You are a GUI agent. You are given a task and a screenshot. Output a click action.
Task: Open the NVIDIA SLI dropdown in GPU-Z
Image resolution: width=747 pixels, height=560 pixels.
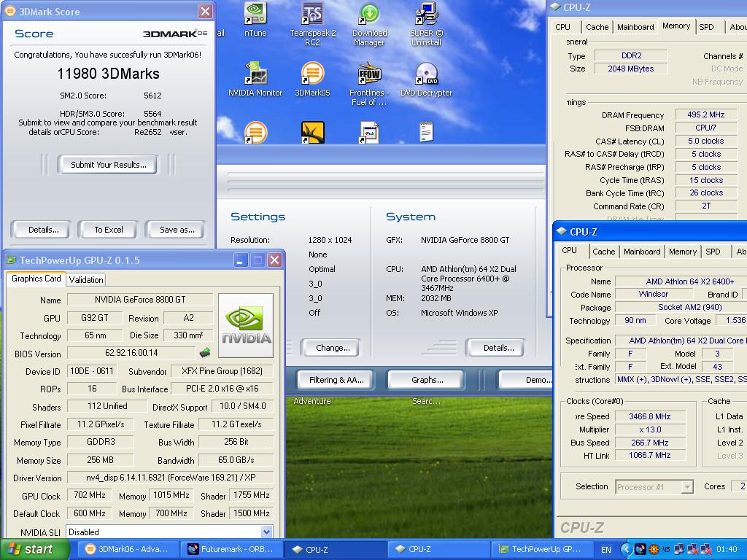click(267, 532)
